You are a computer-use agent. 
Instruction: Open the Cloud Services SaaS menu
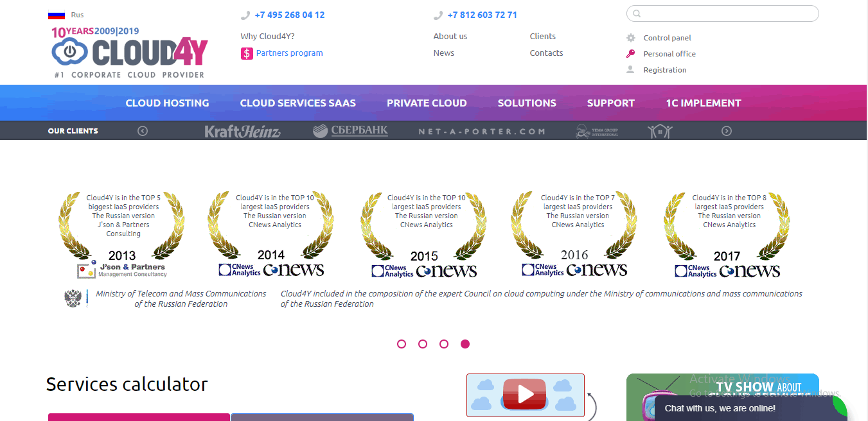pos(298,103)
